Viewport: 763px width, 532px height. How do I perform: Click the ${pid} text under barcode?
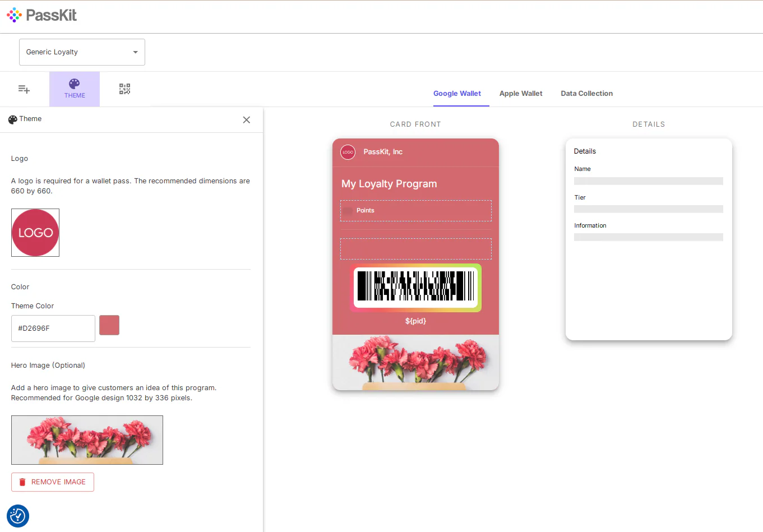(416, 321)
